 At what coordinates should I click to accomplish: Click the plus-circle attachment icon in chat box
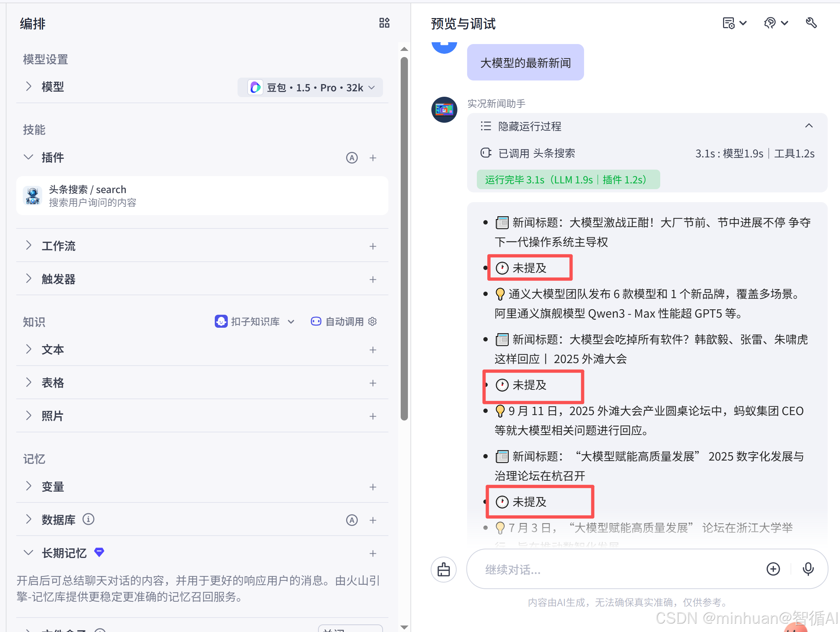pyautogui.click(x=773, y=568)
